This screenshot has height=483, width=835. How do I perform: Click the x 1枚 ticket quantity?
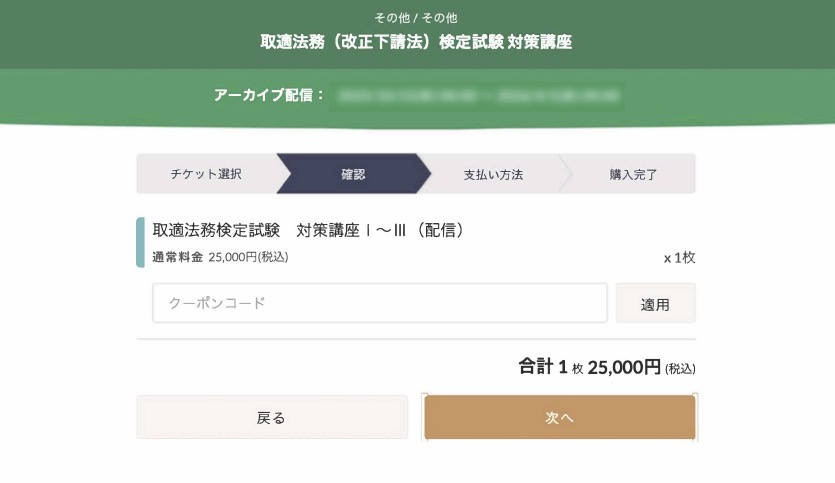(679, 257)
